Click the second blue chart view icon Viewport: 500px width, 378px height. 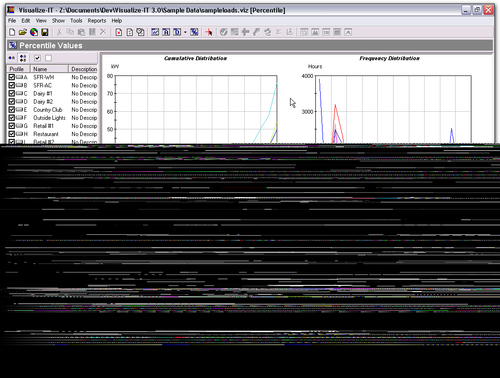pyautogui.click(x=166, y=32)
